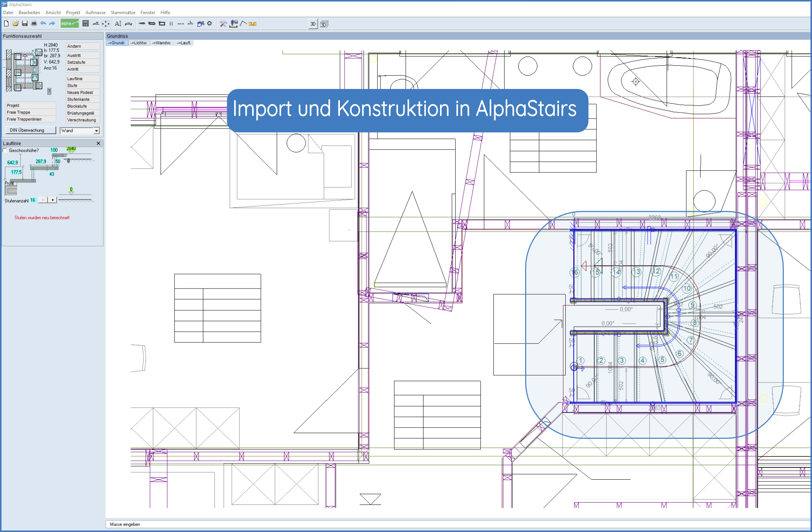This screenshot has width=812, height=532.
Task: Click the Neues Podest button
Action: [x=83, y=92]
